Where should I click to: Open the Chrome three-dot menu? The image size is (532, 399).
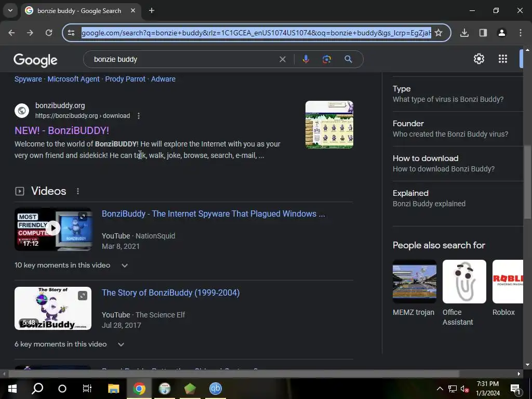[521, 33]
